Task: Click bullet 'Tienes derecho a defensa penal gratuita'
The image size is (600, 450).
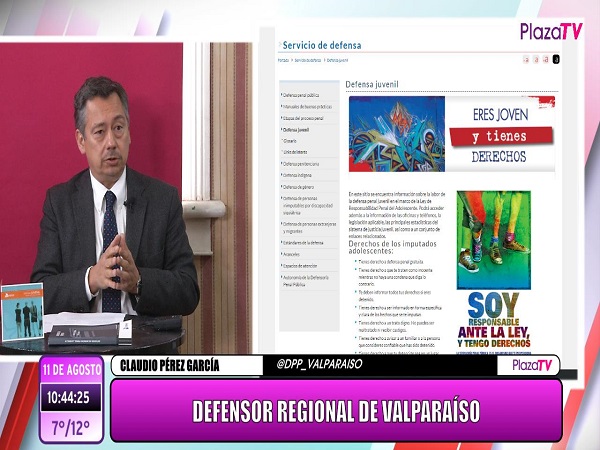Action: [x=391, y=262]
